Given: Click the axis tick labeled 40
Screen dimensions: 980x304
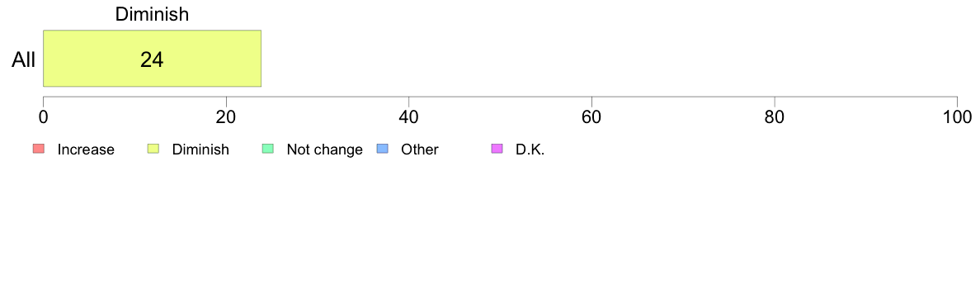Looking at the screenshot, I should click(x=409, y=116).
